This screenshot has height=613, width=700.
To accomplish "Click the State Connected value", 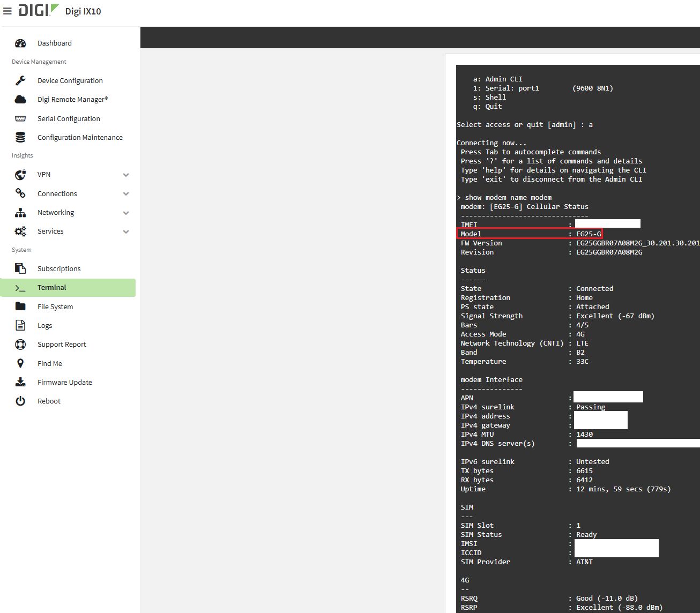I will click(594, 288).
